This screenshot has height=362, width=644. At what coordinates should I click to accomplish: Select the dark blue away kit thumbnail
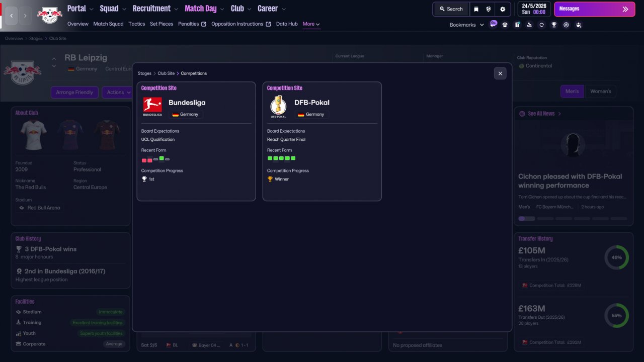click(70, 135)
